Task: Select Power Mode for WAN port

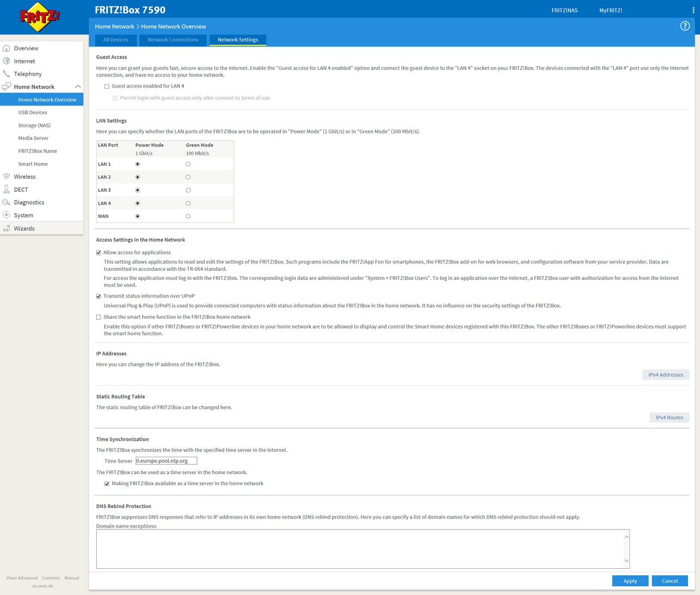Action: pyautogui.click(x=138, y=217)
